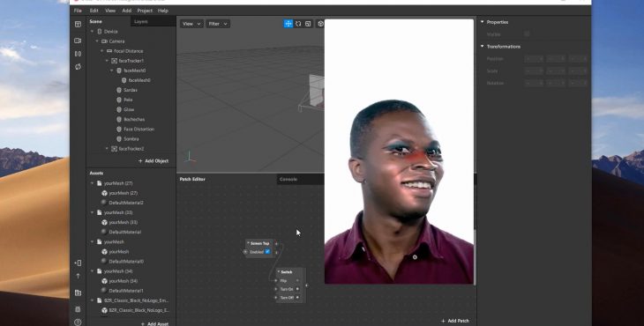Click the Device phone icon in Scene
The height and width of the screenshot is (326, 644).
pos(100,32)
